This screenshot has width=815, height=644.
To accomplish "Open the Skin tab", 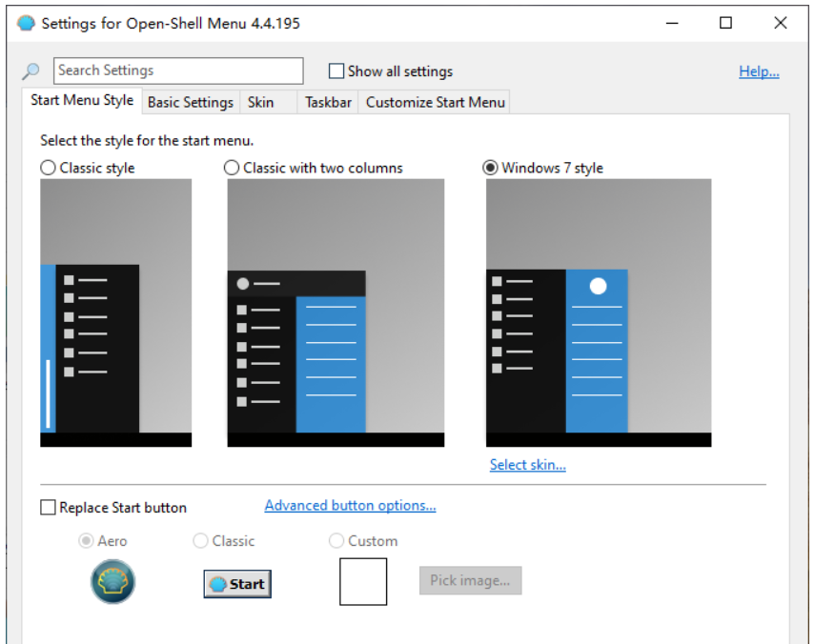I will 260,102.
